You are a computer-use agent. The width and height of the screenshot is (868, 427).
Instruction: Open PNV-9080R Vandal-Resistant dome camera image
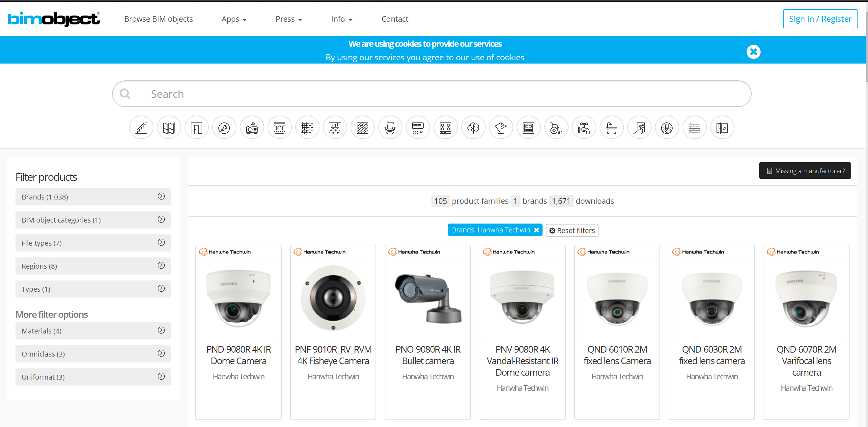tap(522, 297)
